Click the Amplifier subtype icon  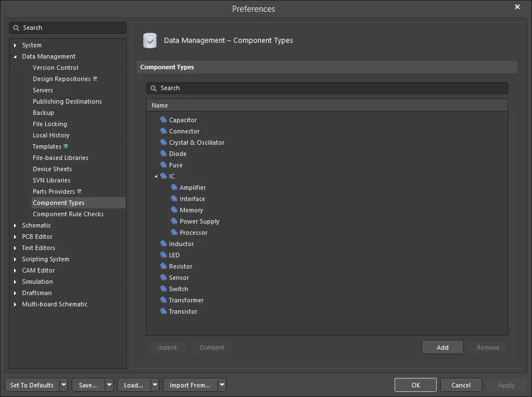[x=174, y=187]
